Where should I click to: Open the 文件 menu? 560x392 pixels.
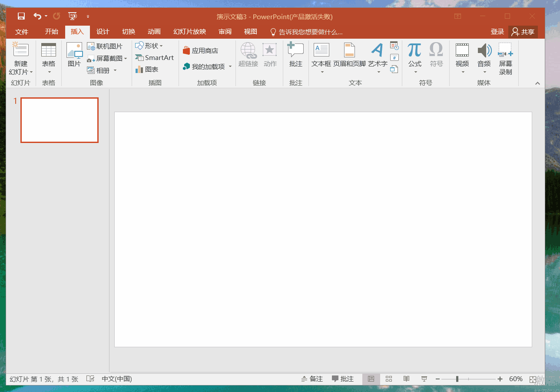tap(22, 31)
